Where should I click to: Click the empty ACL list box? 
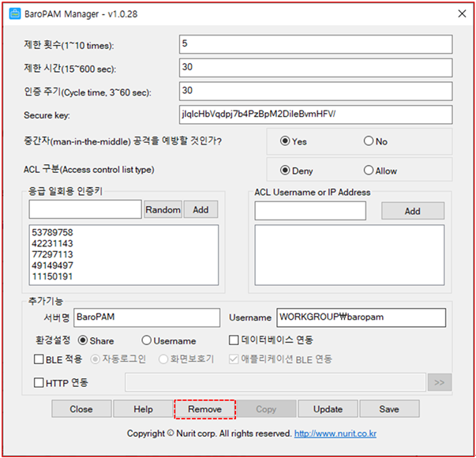(350, 255)
